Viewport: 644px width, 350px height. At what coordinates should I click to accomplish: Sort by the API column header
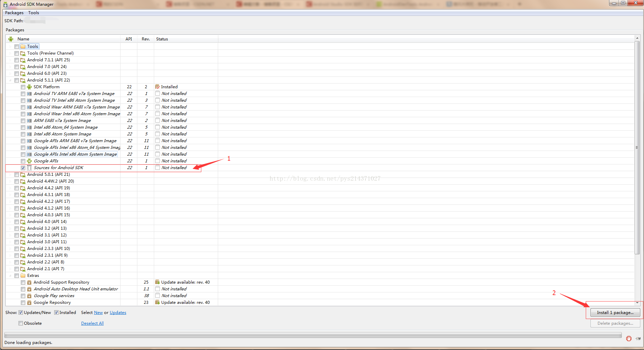[129, 39]
